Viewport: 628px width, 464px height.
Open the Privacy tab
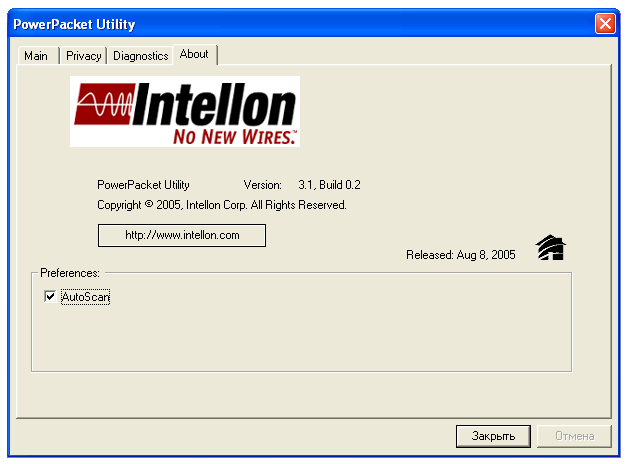[83, 56]
